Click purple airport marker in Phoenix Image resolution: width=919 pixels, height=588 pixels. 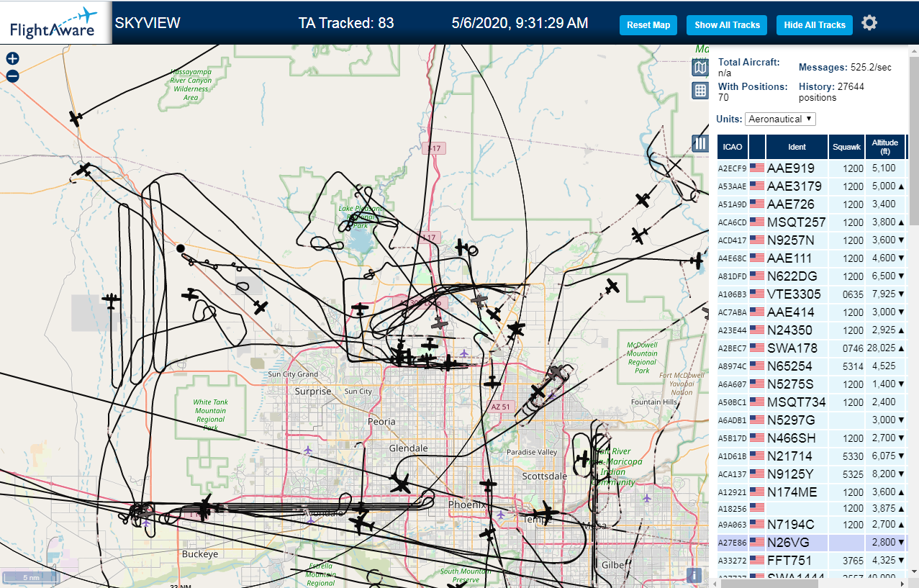click(502, 514)
